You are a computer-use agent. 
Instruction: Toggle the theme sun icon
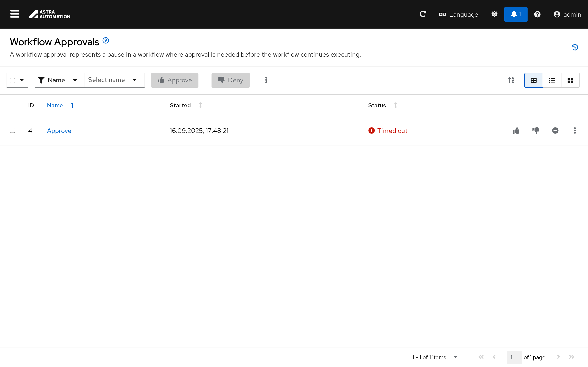[x=494, y=14]
